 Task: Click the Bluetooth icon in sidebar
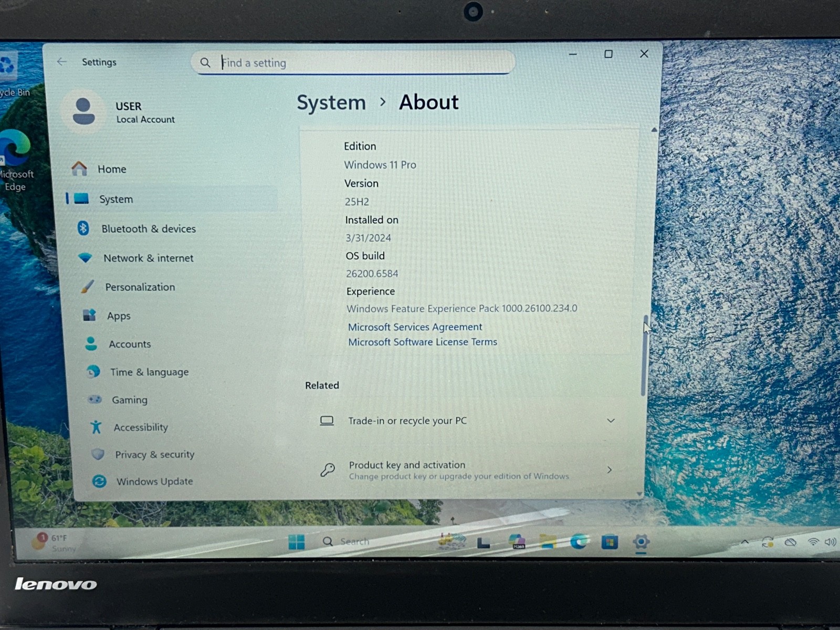click(83, 228)
